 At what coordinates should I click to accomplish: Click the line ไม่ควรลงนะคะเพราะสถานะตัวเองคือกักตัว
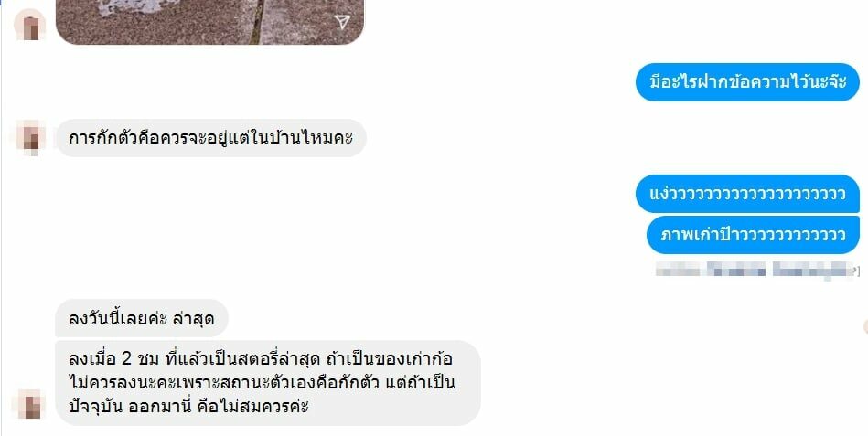click(224, 383)
